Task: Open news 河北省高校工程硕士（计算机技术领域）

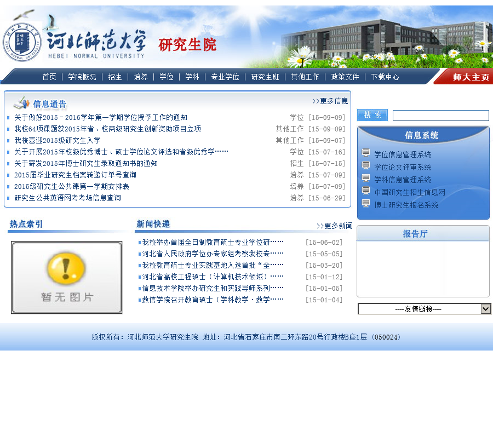Action: [213, 277]
